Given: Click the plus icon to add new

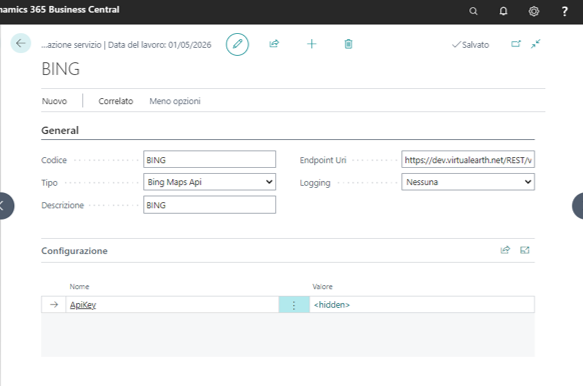Looking at the screenshot, I should [312, 44].
